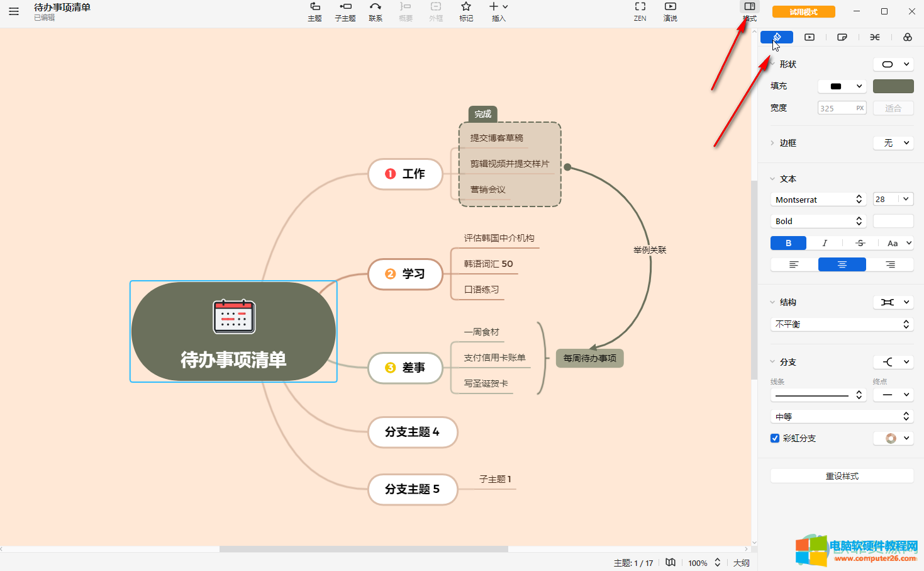Open the border style dropdown showing 无
Viewport: 924px width, 571px height.
[893, 143]
